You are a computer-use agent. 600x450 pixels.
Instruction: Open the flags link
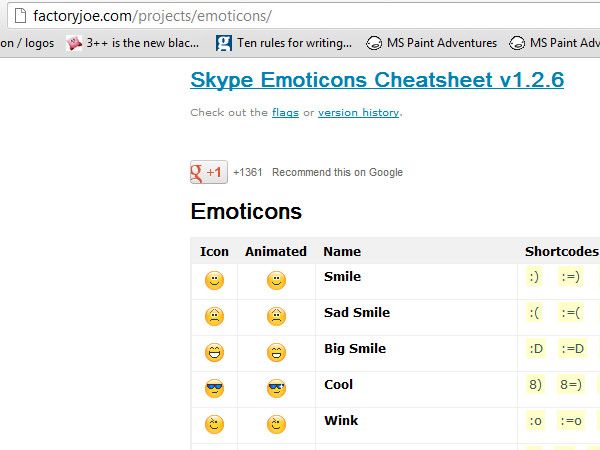(x=285, y=112)
